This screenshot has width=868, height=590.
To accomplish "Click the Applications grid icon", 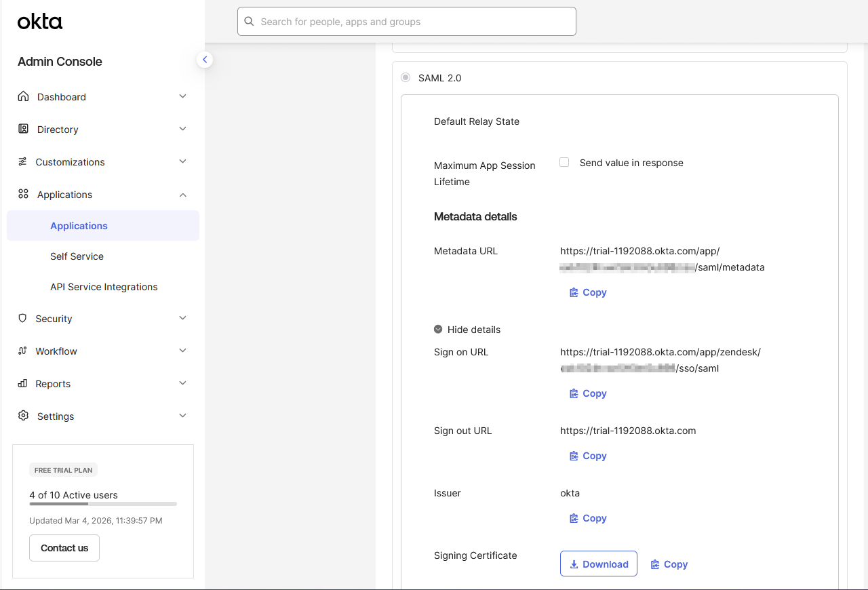I will coord(23,194).
